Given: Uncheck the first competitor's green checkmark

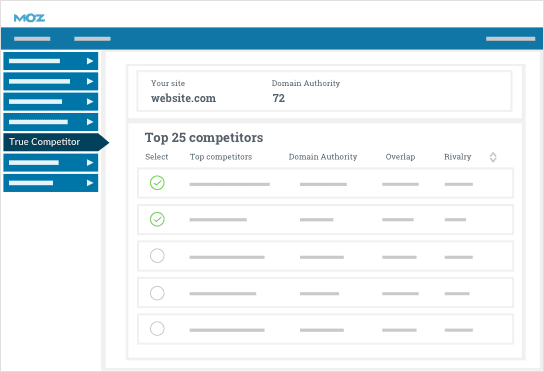Looking at the screenshot, I should point(157,183).
